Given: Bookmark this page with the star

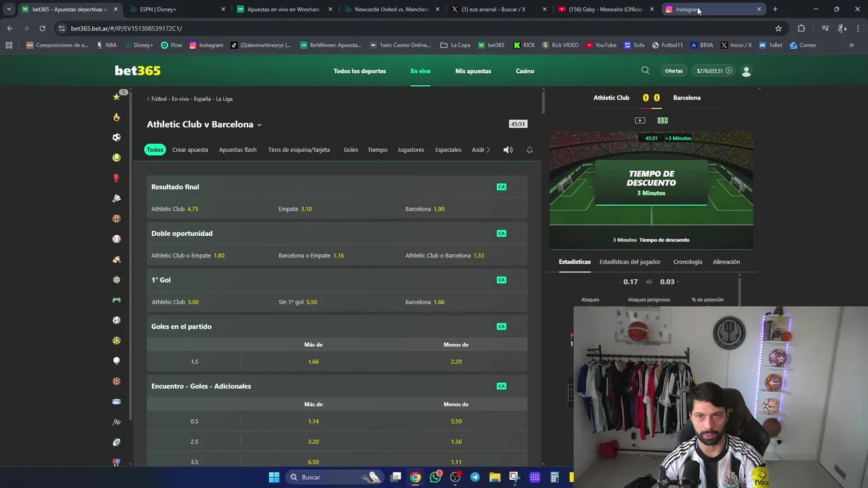Looking at the screenshot, I should 778,28.
